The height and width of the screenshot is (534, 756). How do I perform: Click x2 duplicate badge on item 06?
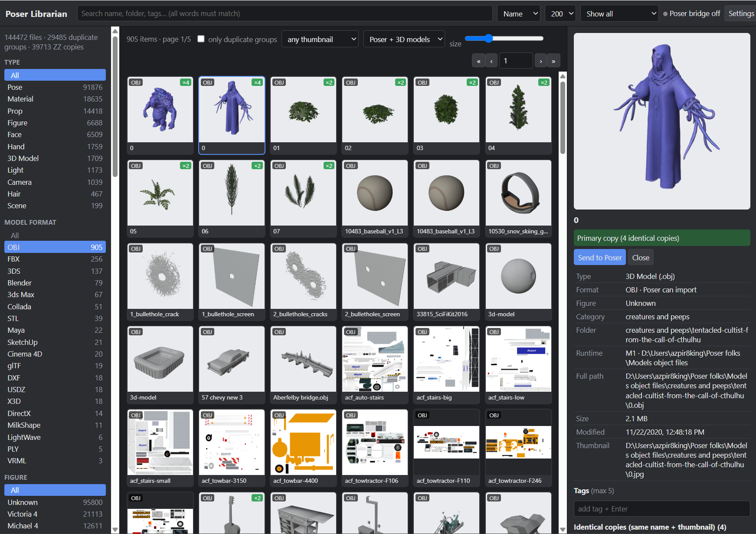tap(258, 166)
